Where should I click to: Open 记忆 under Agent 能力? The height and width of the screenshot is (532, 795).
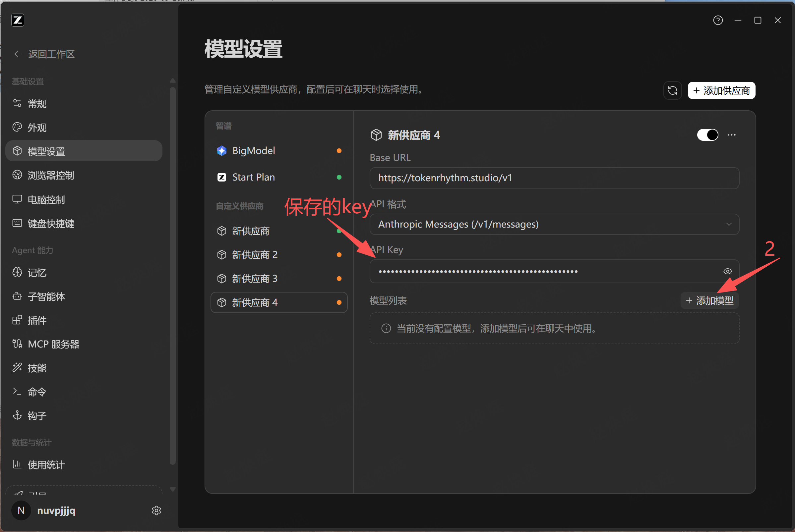pyautogui.click(x=84, y=273)
